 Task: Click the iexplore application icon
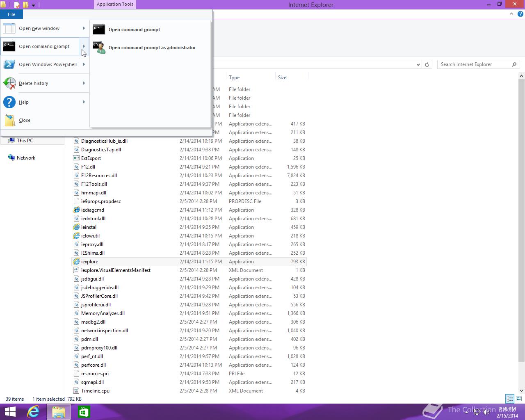click(x=76, y=262)
